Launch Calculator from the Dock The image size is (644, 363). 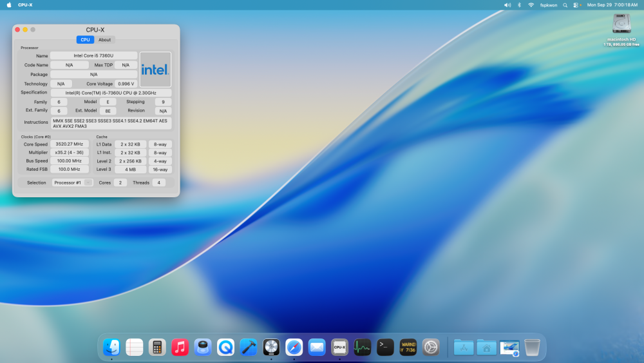[x=157, y=348]
